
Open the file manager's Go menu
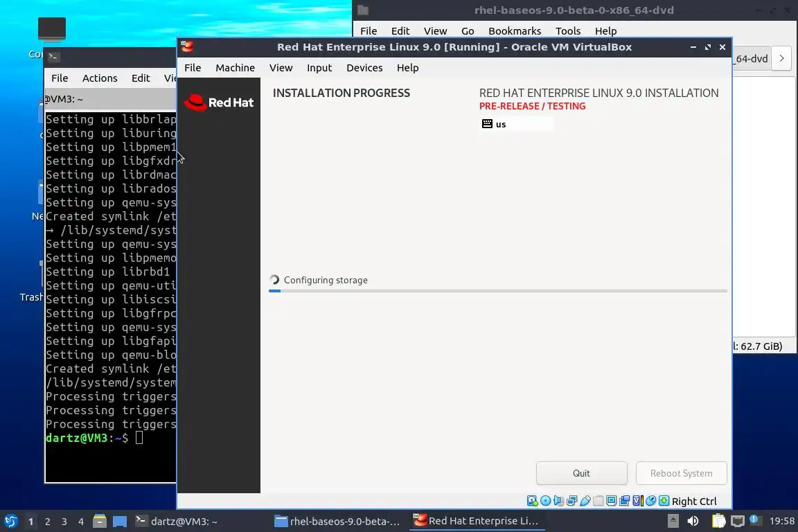[x=468, y=31]
